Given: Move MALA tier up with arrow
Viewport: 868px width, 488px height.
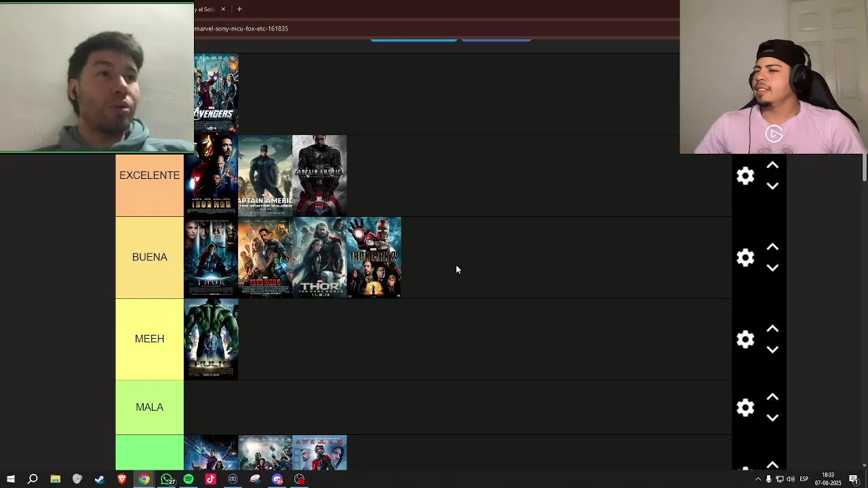Looking at the screenshot, I should click(772, 397).
